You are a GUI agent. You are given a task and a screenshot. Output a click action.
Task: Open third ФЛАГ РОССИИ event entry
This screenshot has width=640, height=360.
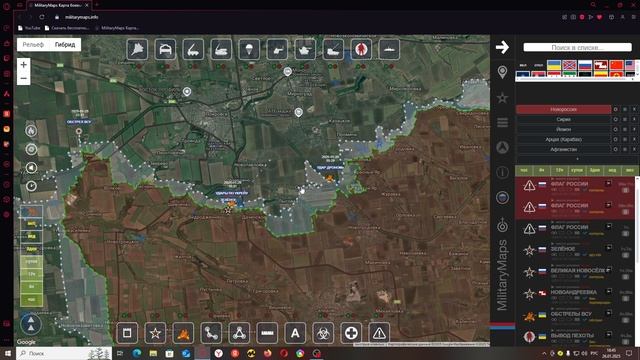click(x=569, y=227)
